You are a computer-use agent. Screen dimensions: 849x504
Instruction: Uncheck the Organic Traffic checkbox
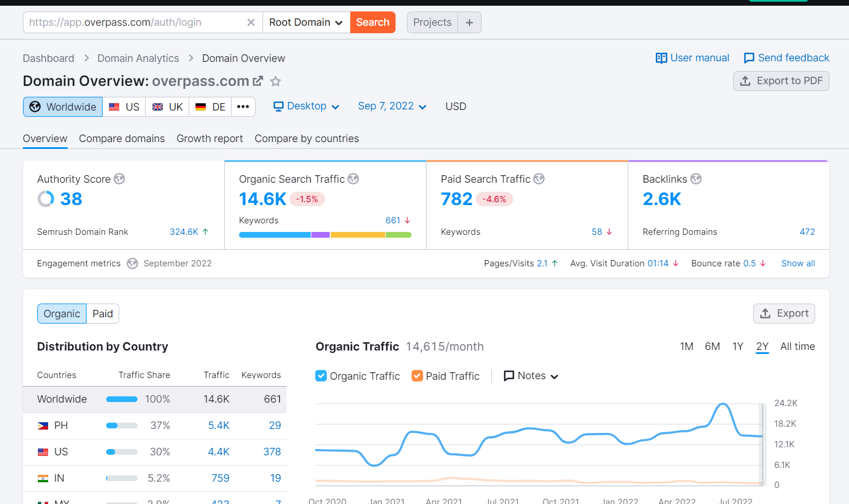[321, 376]
